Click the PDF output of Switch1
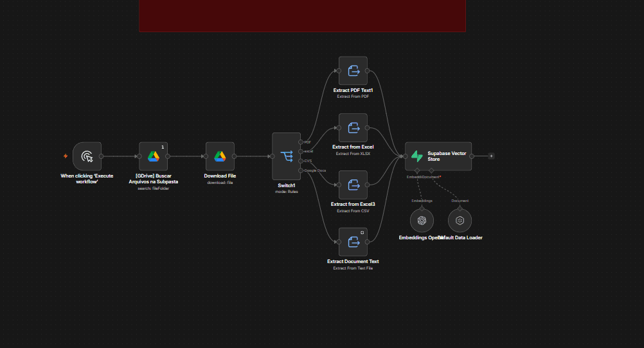The width and height of the screenshot is (644, 348). coord(301,142)
